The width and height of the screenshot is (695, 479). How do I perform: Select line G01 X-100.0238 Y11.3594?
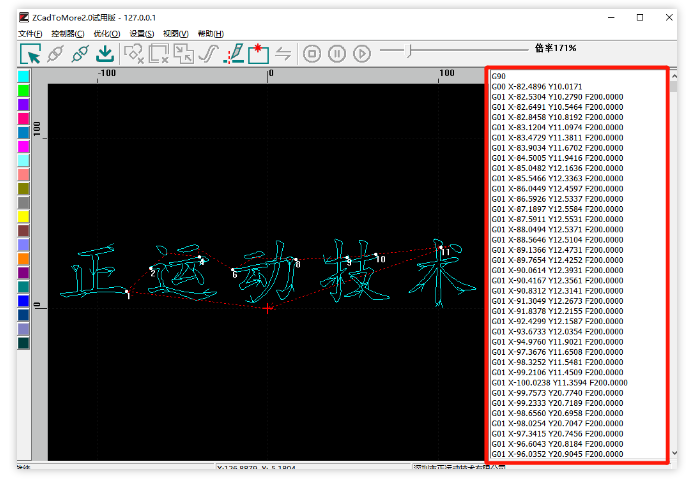pyautogui.click(x=559, y=382)
